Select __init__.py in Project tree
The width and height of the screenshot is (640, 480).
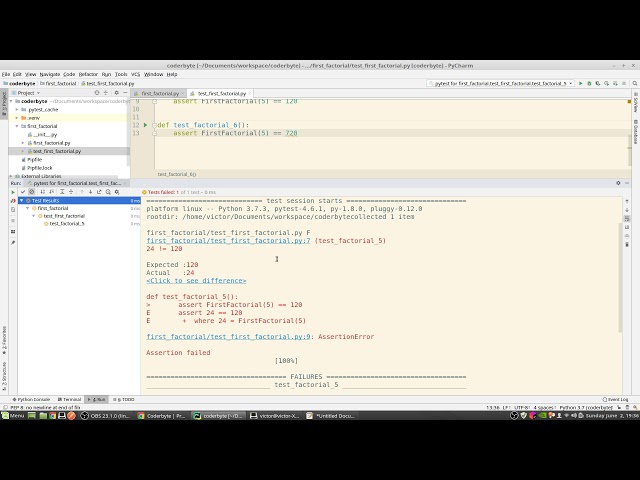click(42, 135)
